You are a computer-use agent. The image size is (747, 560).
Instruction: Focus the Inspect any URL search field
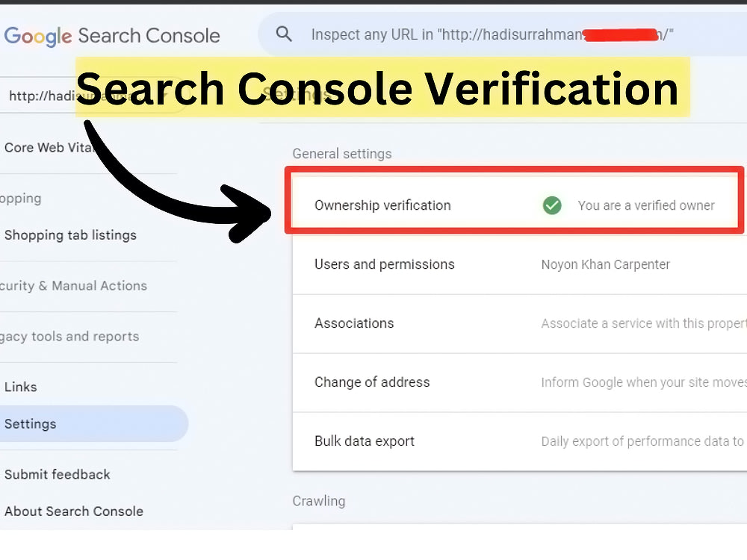(503, 34)
